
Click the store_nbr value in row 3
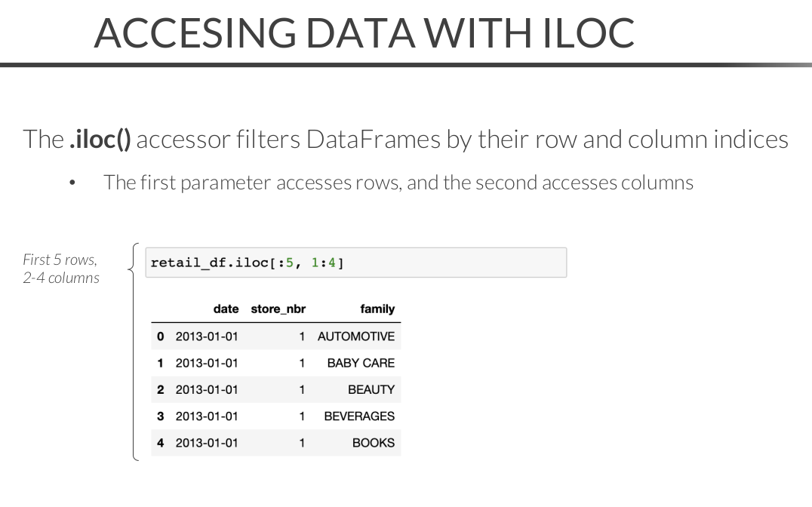coord(301,416)
